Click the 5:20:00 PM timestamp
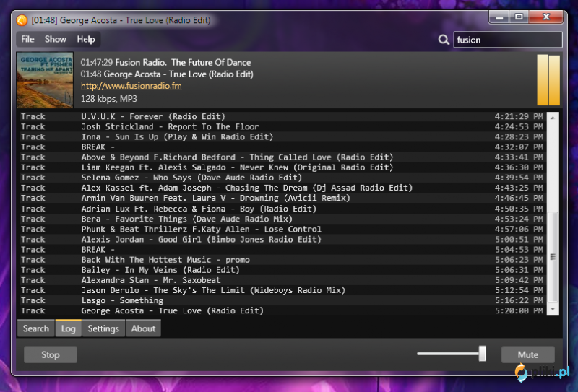 pyautogui.click(x=519, y=311)
